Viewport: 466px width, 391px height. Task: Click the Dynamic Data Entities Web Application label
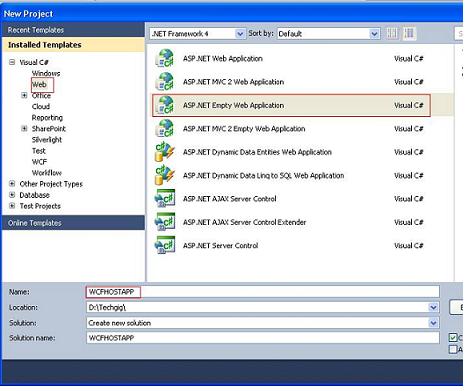[x=257, y=152]
